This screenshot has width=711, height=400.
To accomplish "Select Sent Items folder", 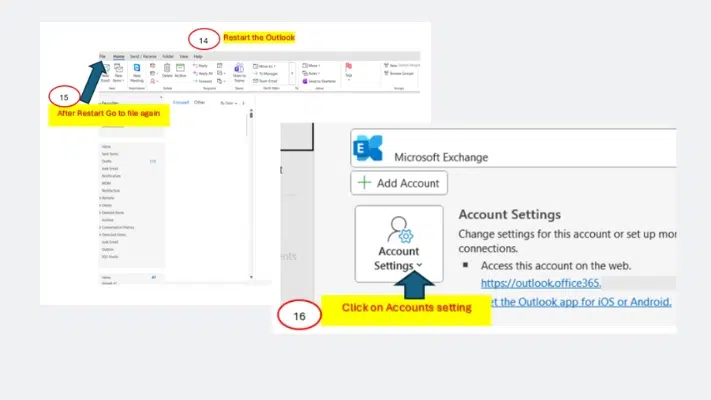I will point(110,154).
